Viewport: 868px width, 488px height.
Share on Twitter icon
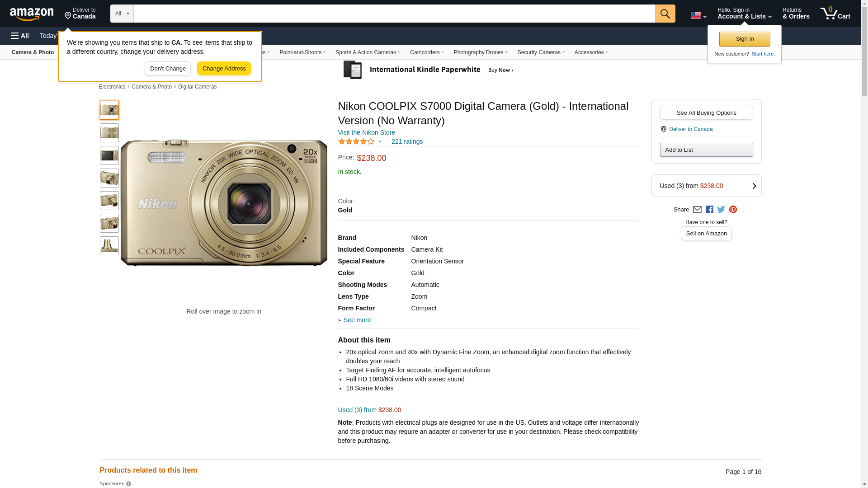[x=721, y=210]
